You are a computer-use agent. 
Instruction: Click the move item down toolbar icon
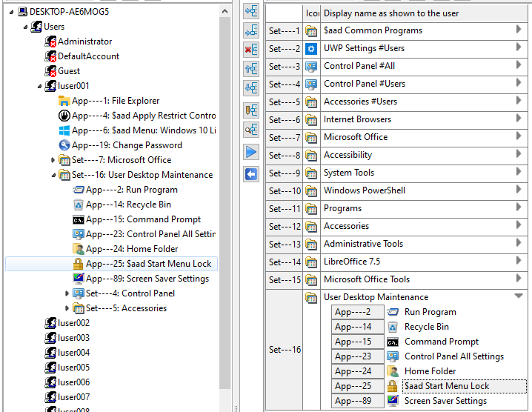[250, 88]
